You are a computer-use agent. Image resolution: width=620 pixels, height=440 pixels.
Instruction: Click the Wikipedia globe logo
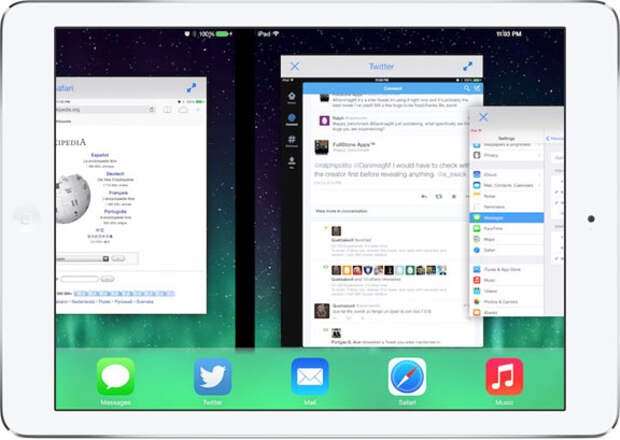(x=73, y=198)
